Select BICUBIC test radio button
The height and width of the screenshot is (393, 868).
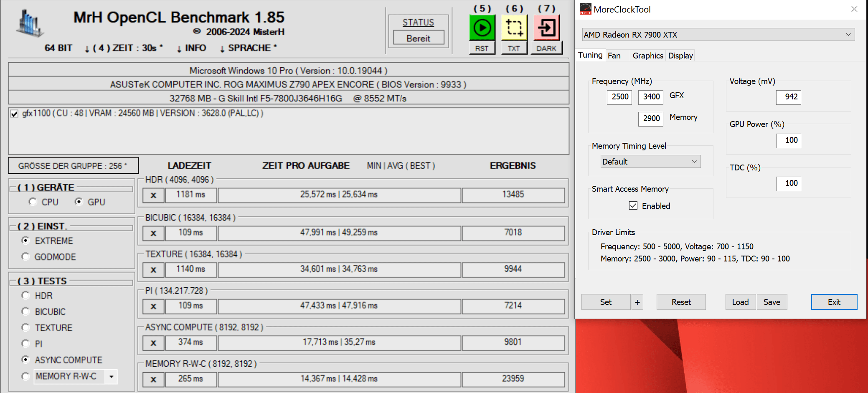(25, 312)
